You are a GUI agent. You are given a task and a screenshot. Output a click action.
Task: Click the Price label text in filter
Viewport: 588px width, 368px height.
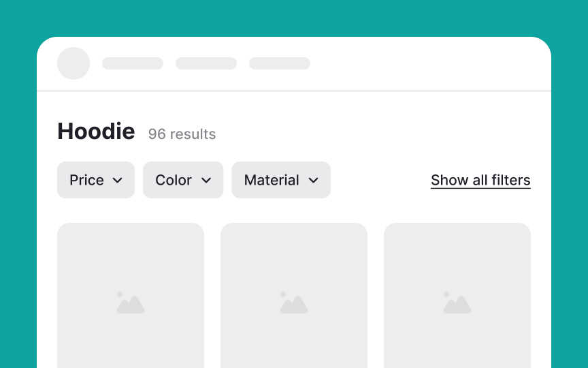coord(86,180)
